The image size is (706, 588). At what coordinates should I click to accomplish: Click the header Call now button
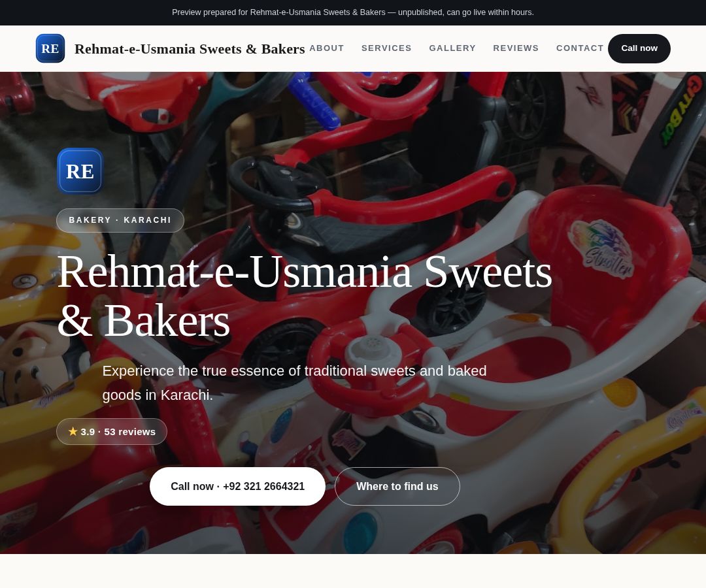(x=639, y=48)
